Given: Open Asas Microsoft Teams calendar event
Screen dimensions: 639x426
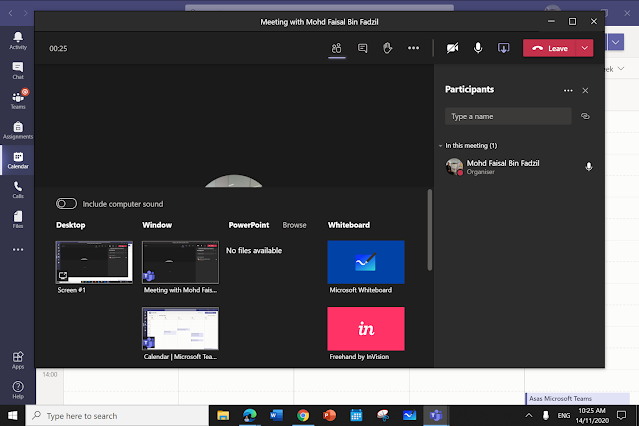Looking at the screenshot, I should point(578,398).
